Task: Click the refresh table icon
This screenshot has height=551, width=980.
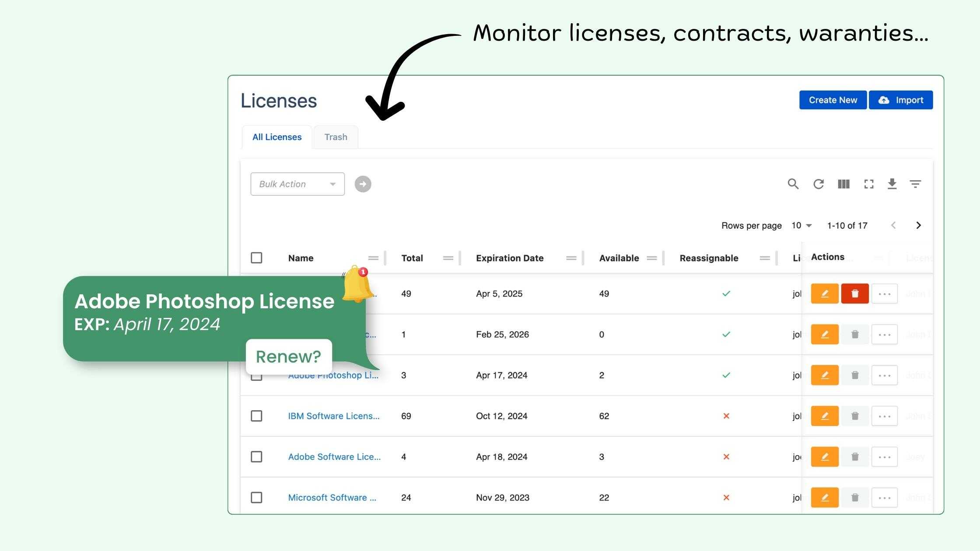Action: (x=818, y=184)
